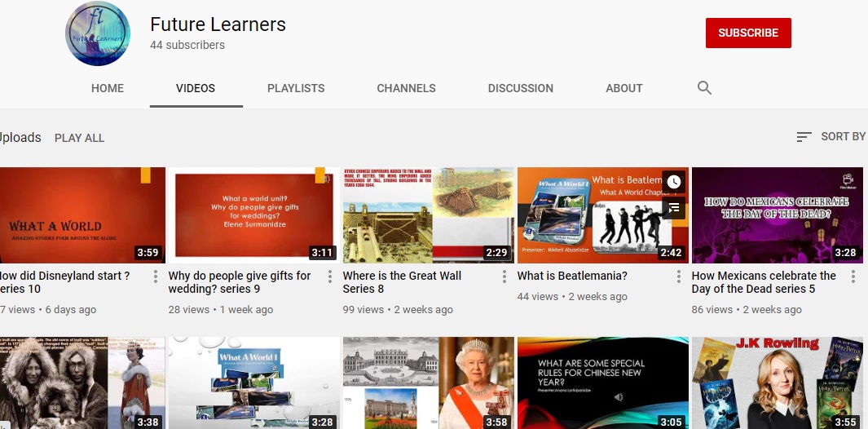Play the purple Day of the Dead thumbnail
The width and height of the screenshot is (868, 429).
tap(778, 215)
